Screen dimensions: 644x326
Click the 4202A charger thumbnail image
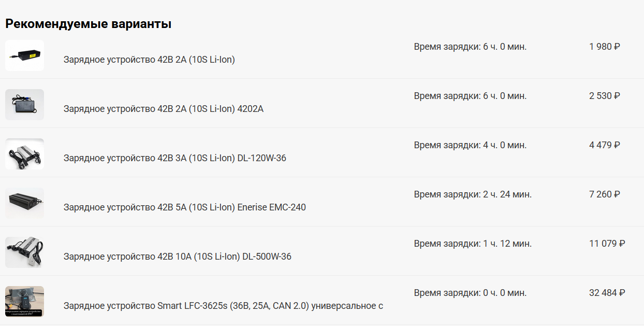(24, 105)
